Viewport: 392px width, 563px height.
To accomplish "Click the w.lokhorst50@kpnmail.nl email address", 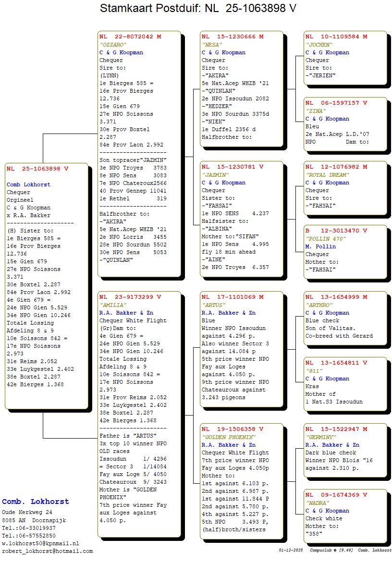I will [x=40, y=543].
